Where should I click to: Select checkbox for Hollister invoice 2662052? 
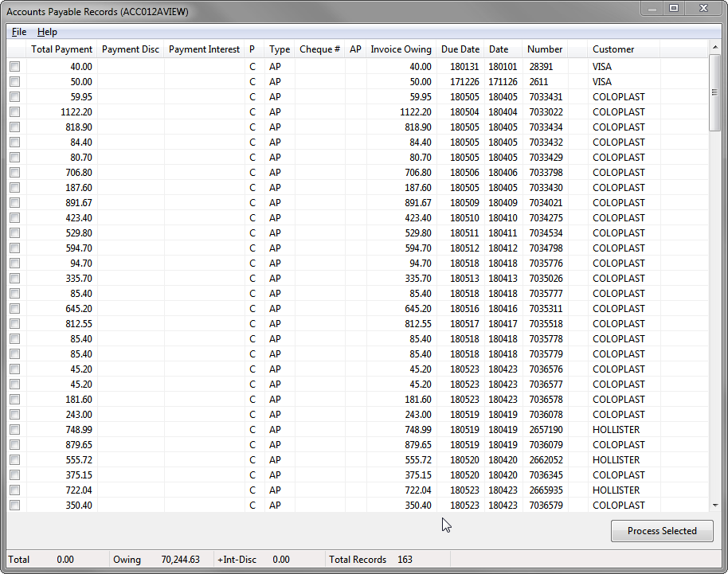tap(15, 460)
